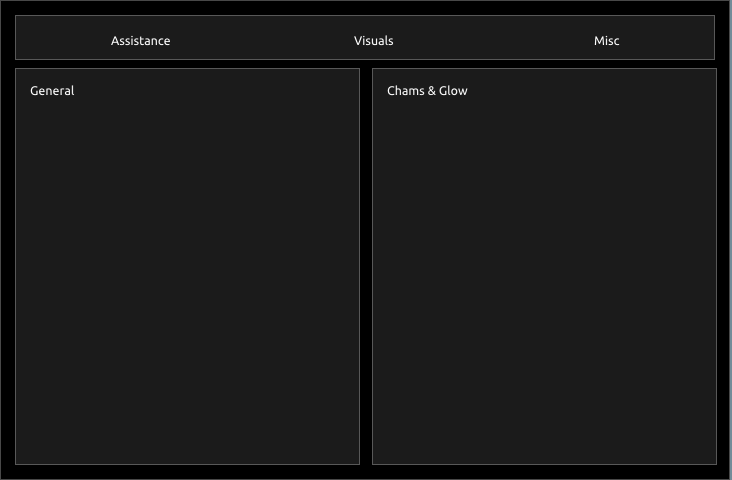
Task: Click the word "Glow" in panel title
Action: [x=453, y=91]
